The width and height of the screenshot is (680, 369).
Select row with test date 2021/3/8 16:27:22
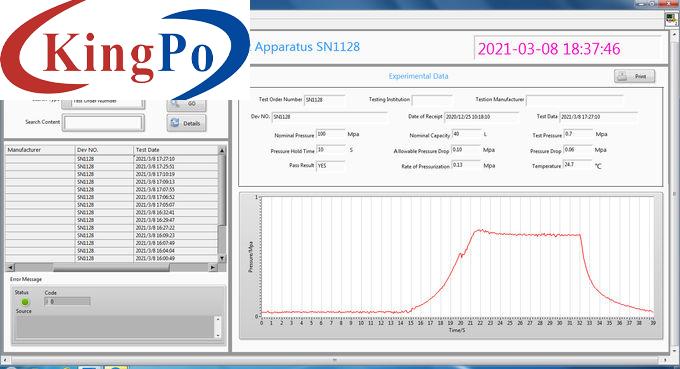pos(111,228)
